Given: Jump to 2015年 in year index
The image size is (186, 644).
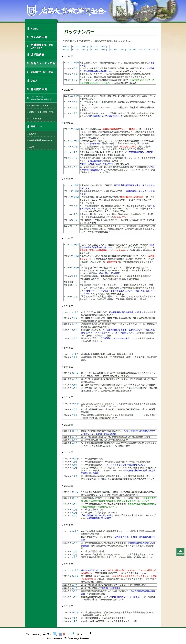Looking at the screenshot, I should [x=104, y=49].
